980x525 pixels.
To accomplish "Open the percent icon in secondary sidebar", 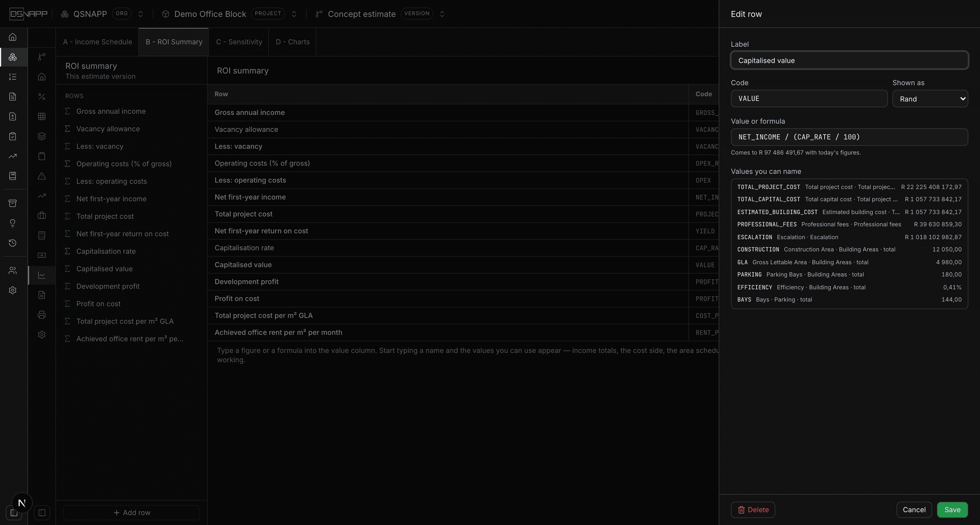I will point(42,97).
